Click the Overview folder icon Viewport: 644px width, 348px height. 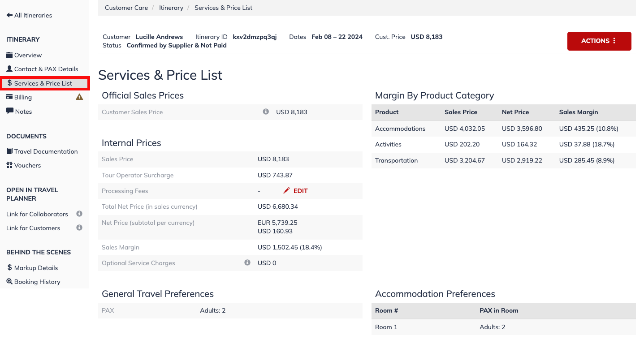pos(9,55)
